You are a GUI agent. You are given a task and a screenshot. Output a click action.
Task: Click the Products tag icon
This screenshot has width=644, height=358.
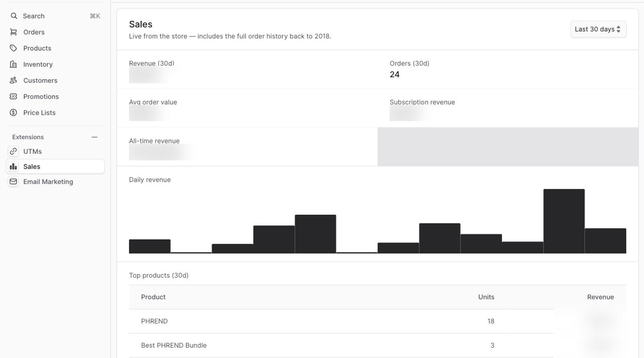[13, 48]
